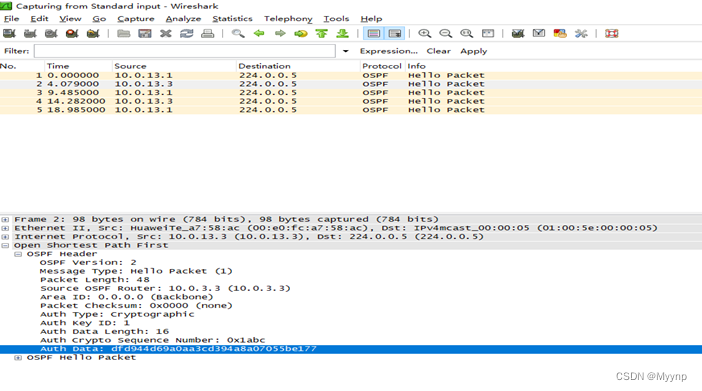Open the coloring rules icon
Screen dimensions: 702x391
pos(560,34)
